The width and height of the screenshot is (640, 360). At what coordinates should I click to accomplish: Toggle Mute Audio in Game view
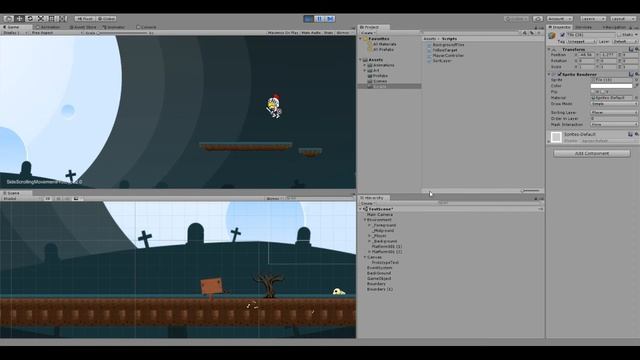[311, 33]
